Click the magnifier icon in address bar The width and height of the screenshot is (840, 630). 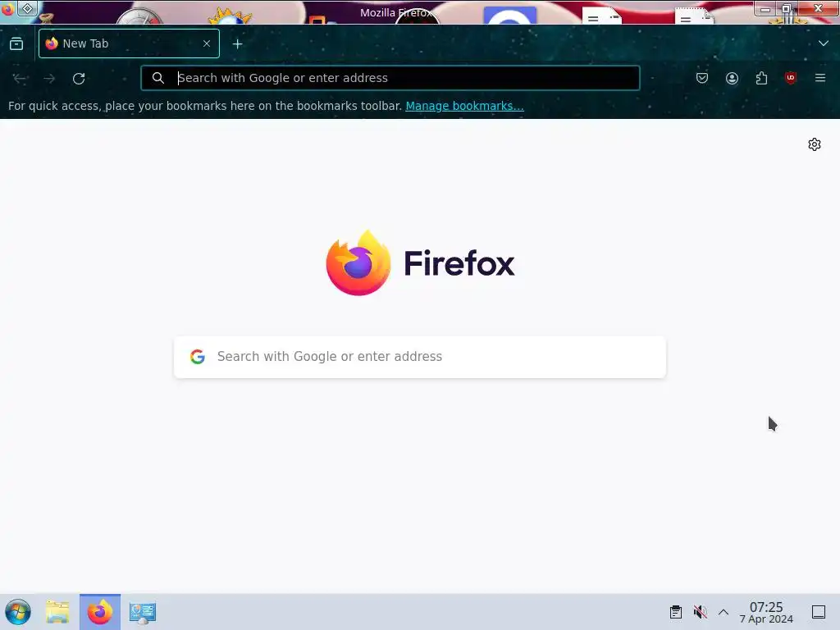158,78
